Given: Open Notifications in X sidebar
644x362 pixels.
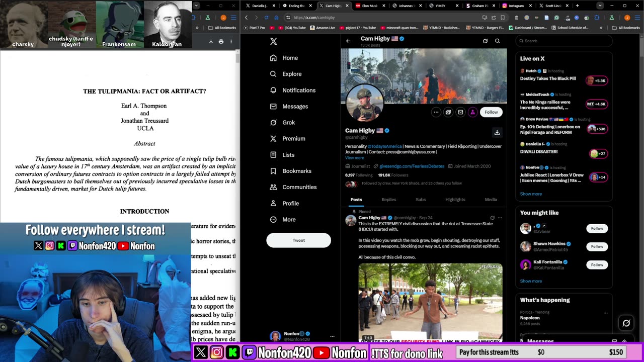Looking at the screenshot, I should [292, 90].
